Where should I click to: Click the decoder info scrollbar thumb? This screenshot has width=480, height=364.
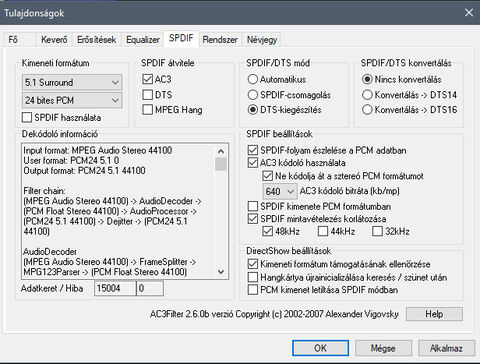coord(221,164)
